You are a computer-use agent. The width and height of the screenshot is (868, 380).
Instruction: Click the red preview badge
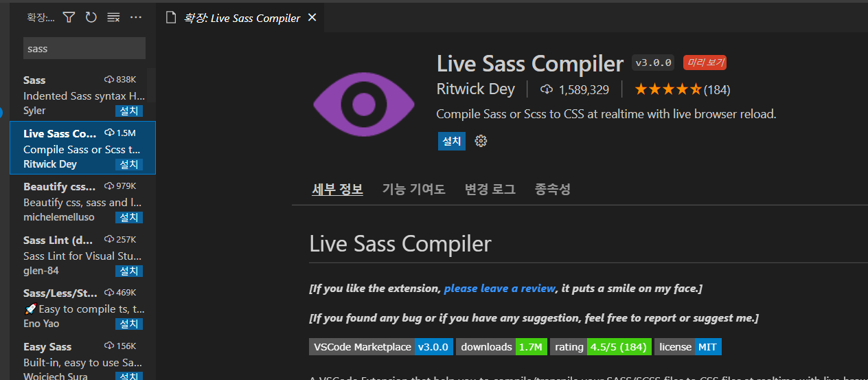(705, 63)
